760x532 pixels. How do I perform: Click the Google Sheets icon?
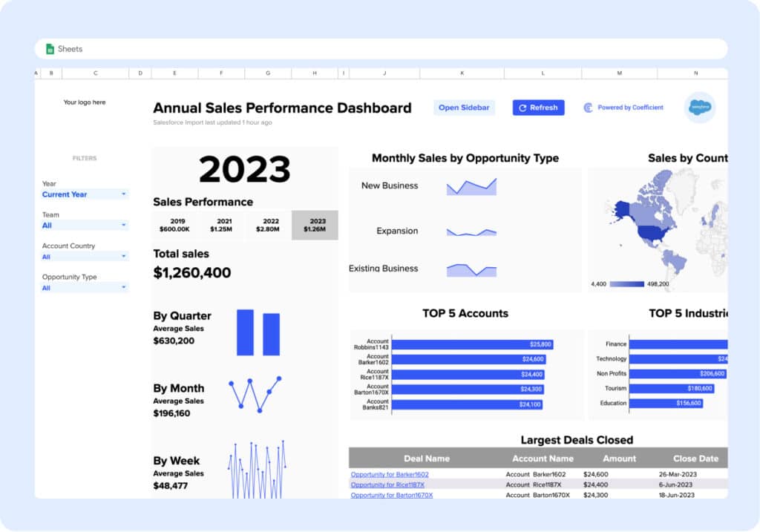(50, 49)
